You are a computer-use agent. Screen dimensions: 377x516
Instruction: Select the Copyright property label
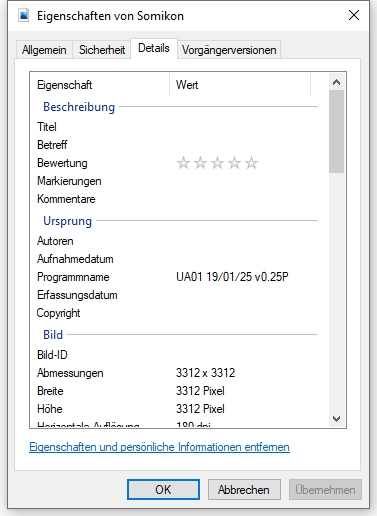58,313
